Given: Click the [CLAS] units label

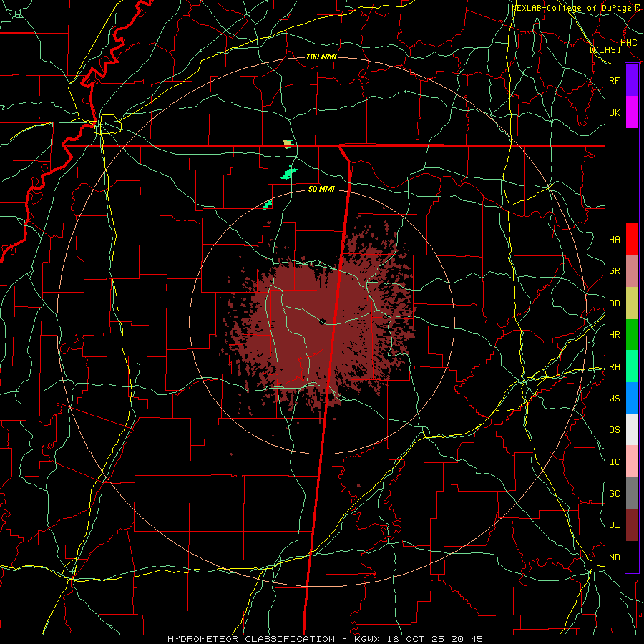Looking at the screenshot, I should (605, 49).
